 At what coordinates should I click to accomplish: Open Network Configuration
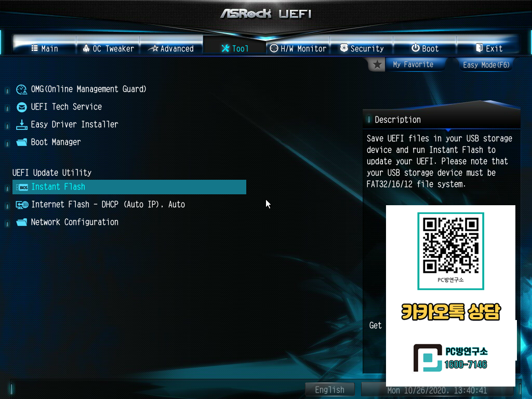point(75,222)
